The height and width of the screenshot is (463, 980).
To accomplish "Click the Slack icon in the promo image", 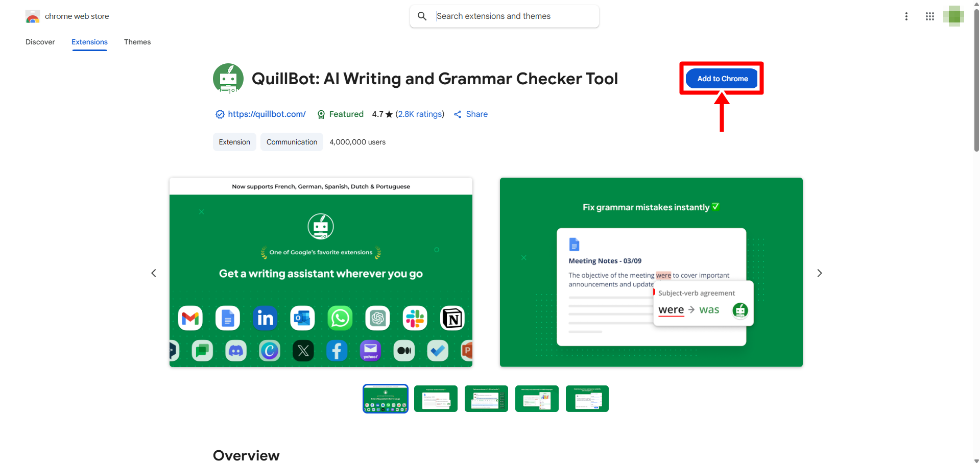I will [x=415, y=319].
